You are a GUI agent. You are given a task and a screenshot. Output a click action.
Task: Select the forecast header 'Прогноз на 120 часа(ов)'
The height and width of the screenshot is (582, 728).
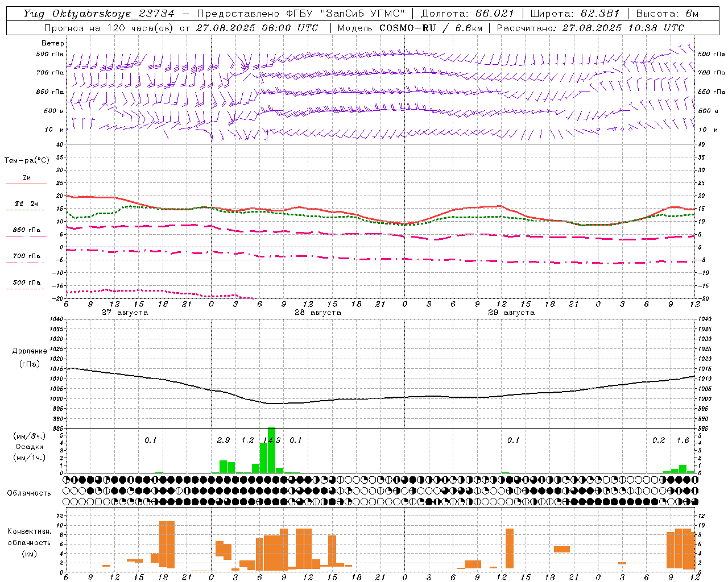click(x=110, y=28)
